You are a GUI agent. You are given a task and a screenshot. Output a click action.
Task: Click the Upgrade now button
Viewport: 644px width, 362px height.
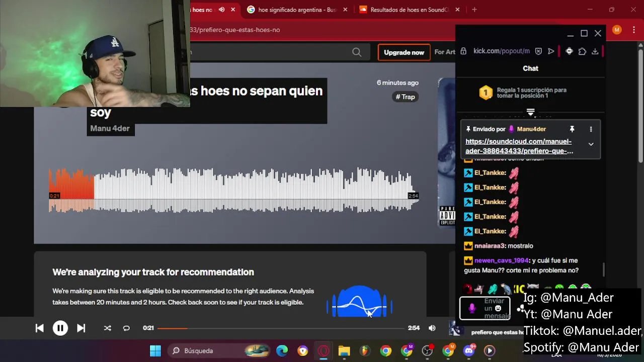pyautogui.click(x=404, y=52)
